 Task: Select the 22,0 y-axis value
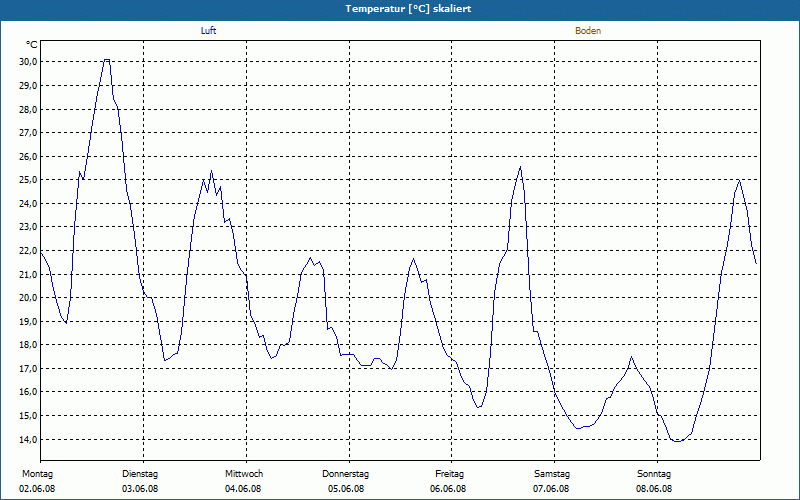coord(29,251)
